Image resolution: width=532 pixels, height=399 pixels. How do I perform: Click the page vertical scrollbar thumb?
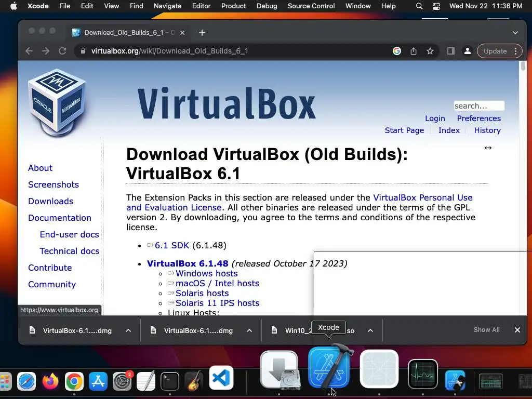click(523, 66)
